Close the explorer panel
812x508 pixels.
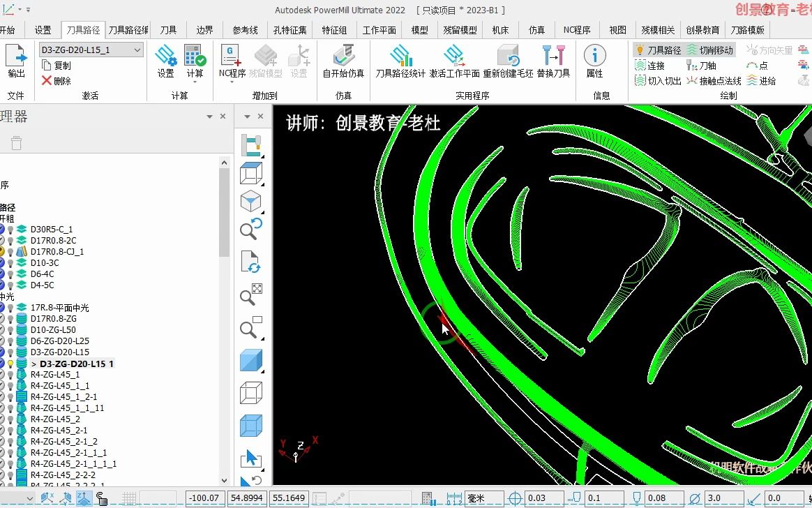coord(223,117)
